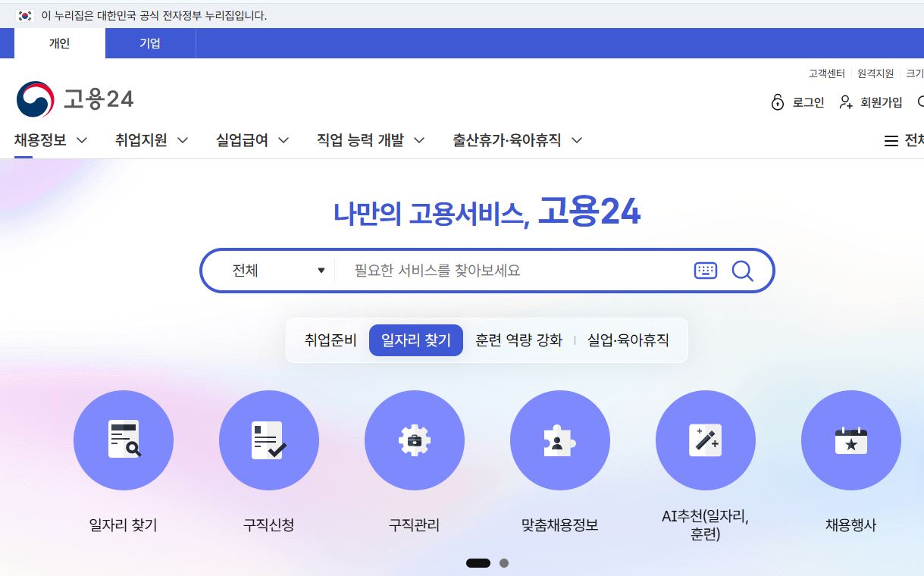
Task: Open the 구직신청 circle icon
Action: pyautogui.click(x=269, y=440)
